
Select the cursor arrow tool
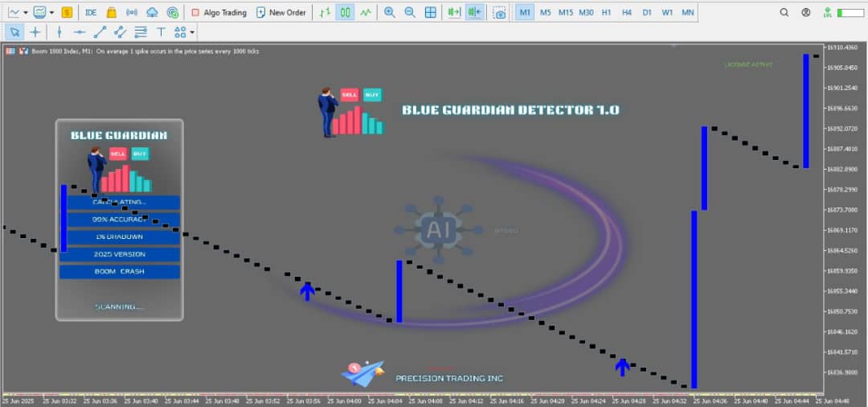click(x=15, y=32)
